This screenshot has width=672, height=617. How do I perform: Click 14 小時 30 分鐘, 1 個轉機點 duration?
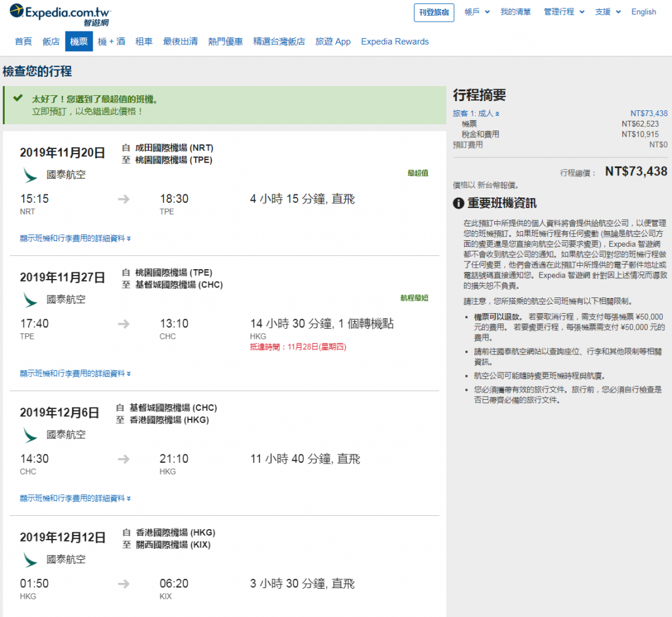(322, 324)
